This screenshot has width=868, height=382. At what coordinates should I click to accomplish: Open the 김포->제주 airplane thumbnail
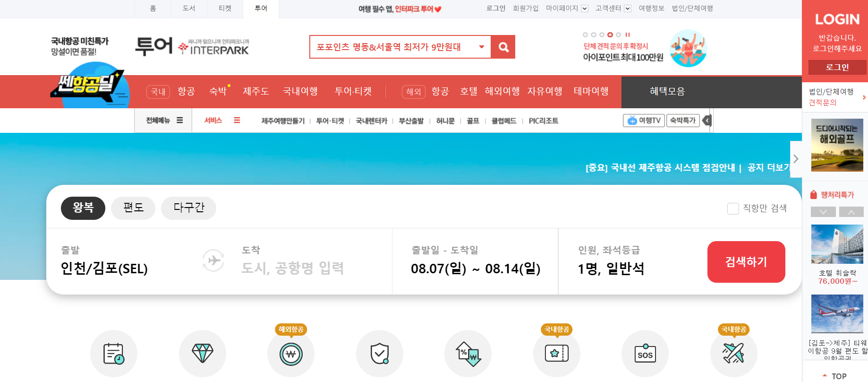837,314
